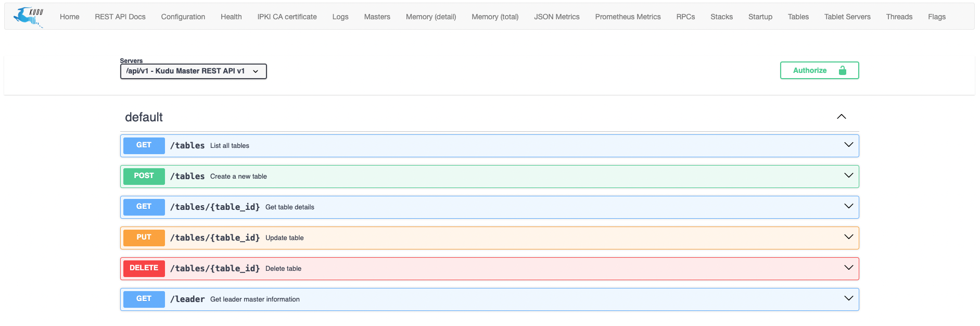Collapse the default section using its chevron
980x326 pixels.
[x=841, y=117]
